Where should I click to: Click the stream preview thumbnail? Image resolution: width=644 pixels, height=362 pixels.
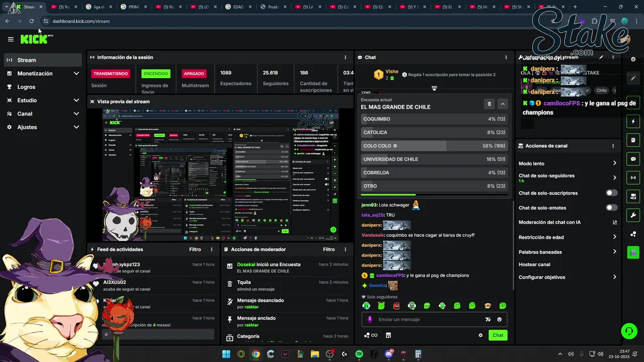(x=220, y=175)
